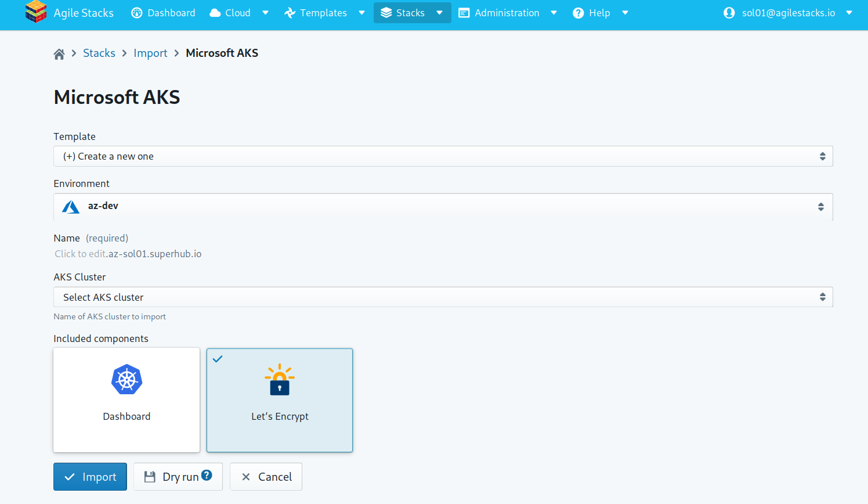Expand the Stacks menu arrow
The width and height of the screenshot is (868, 504).
point(439,13)
